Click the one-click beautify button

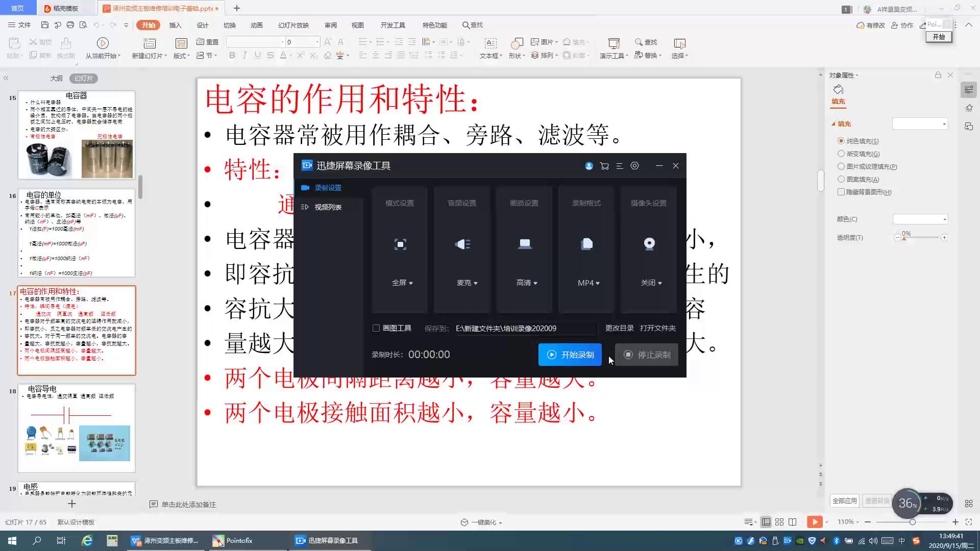tap(481, 522)
